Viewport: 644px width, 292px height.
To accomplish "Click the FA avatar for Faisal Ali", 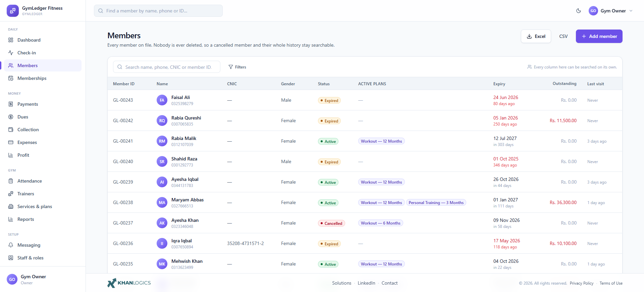I will coord(162,100).
